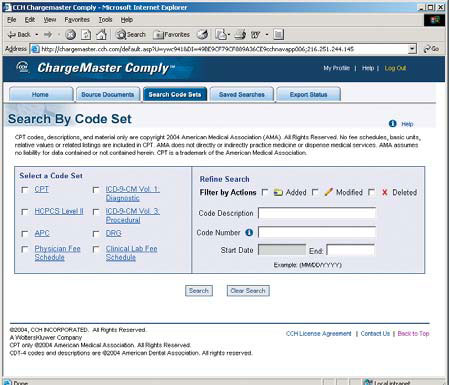Image resolution: width=450 pixels, height=385 pixels.
Task: Open the CPT code set link
Action: (x=42, y=189)
